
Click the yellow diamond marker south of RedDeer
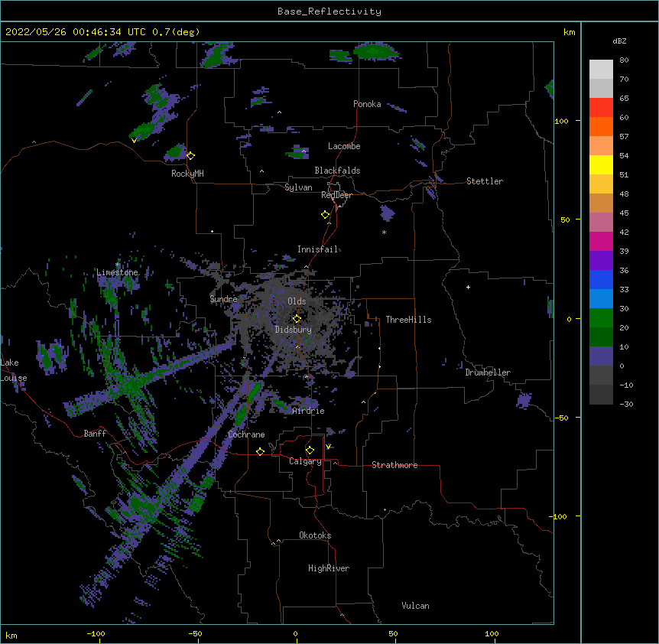coord(326,215)
